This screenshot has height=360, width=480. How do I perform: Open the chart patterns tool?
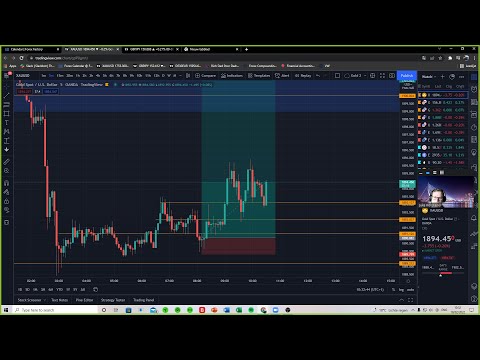7,132
